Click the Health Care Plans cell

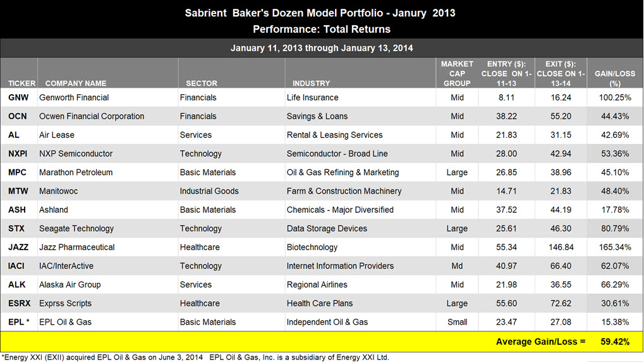pyautogui.click(x=320, y=304)
